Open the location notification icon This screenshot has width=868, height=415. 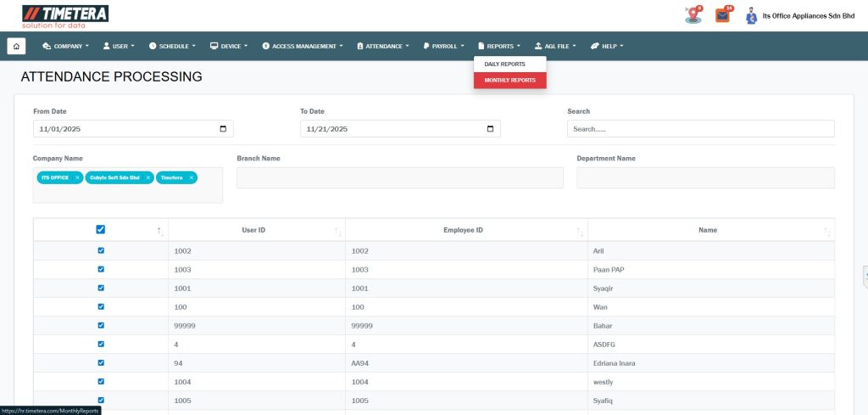pos(693,15)
